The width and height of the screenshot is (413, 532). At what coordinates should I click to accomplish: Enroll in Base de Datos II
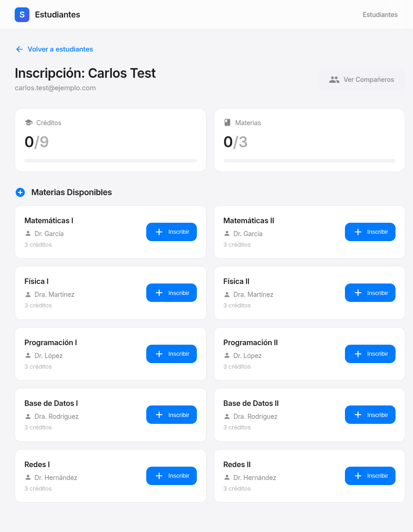point(370,415)
